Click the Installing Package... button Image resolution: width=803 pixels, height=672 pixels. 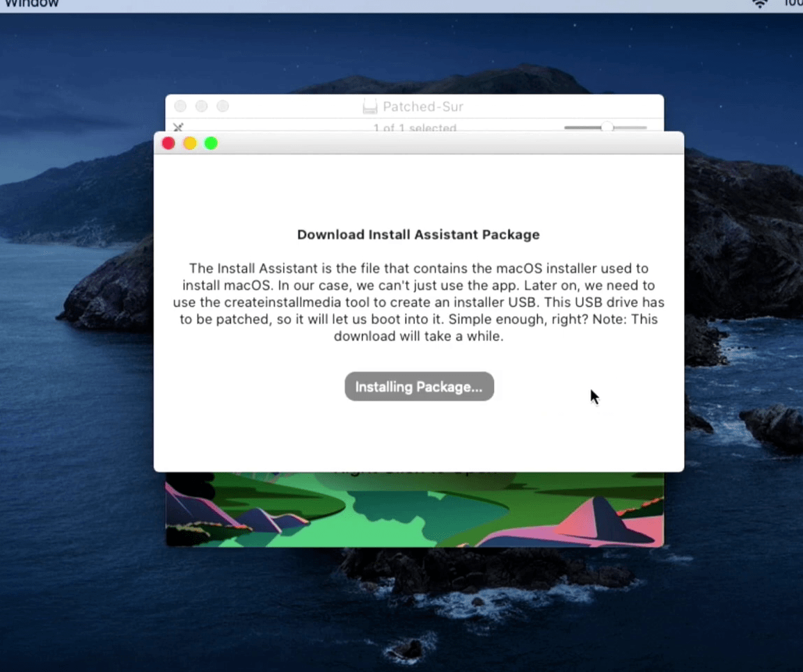419,386
